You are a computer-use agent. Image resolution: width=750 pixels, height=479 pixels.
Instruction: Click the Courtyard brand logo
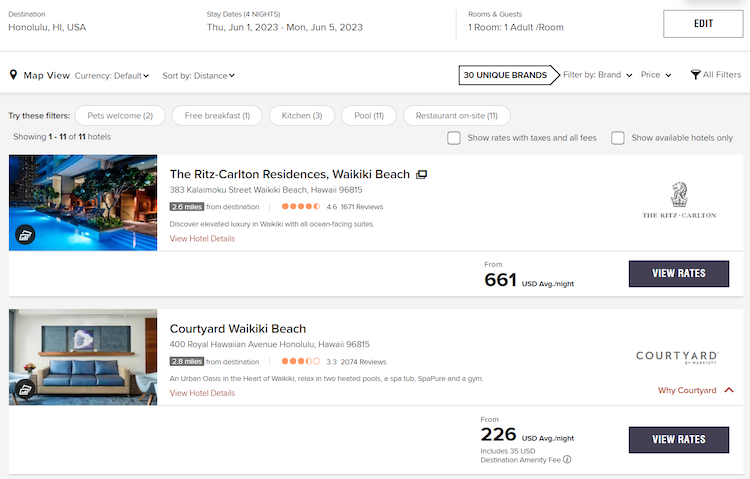click(x=677, y=356)
